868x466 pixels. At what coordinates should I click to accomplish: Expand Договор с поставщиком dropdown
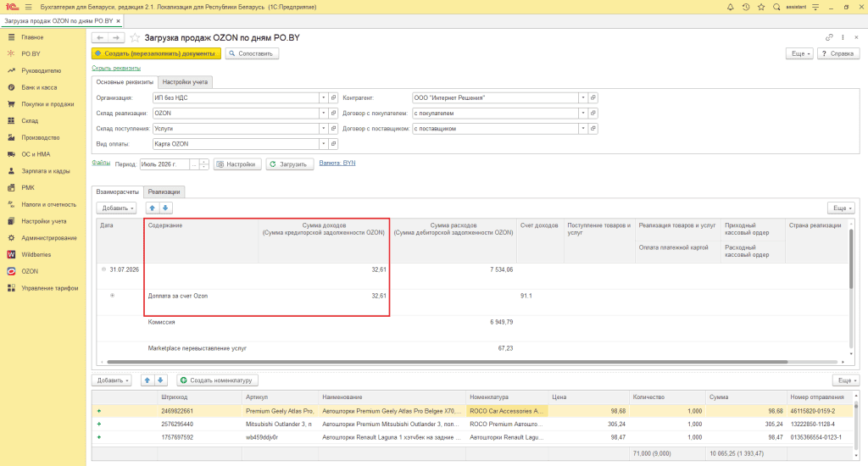(x=583, y=129)
